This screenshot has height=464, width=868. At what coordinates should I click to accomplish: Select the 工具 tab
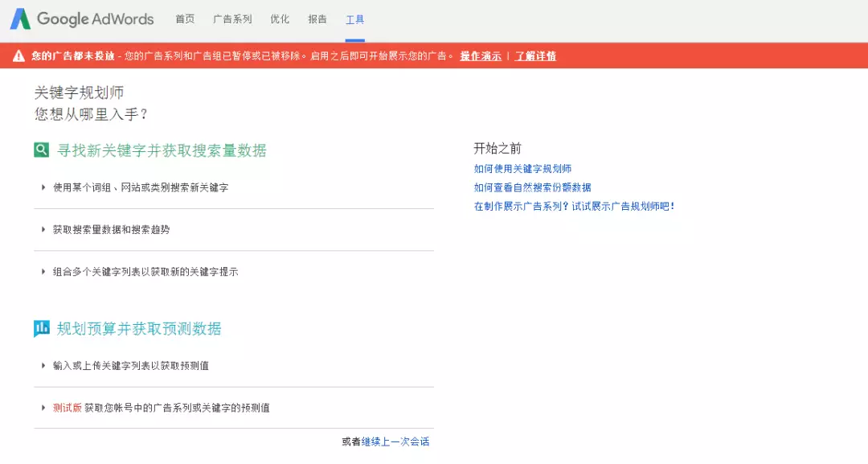[x=355, y=19]
